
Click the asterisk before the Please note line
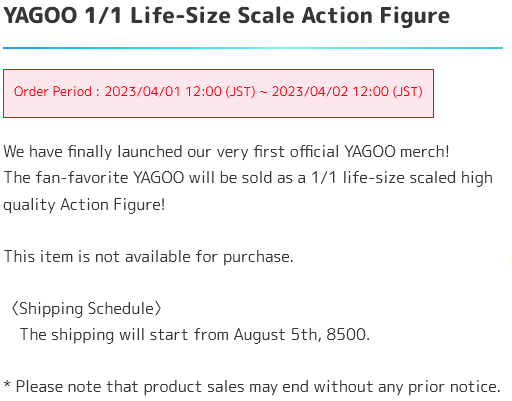[7, 384]
